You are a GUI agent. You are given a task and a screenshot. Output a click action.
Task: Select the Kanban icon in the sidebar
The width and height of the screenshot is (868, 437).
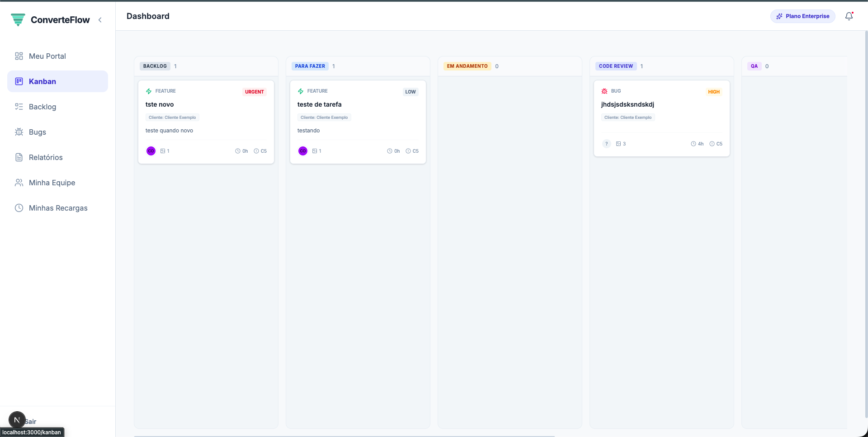(x=19, y=81)
